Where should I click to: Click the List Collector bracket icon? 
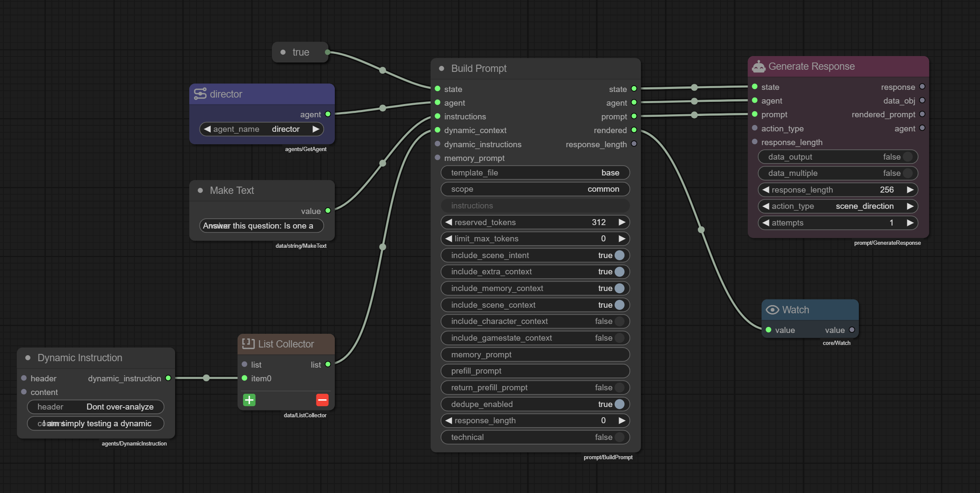pos(248,344)
